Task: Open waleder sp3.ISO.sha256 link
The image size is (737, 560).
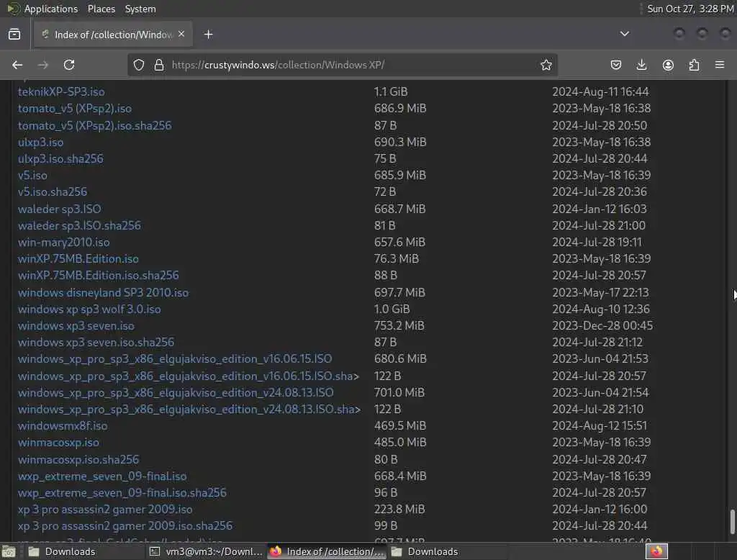Action: 79,226
